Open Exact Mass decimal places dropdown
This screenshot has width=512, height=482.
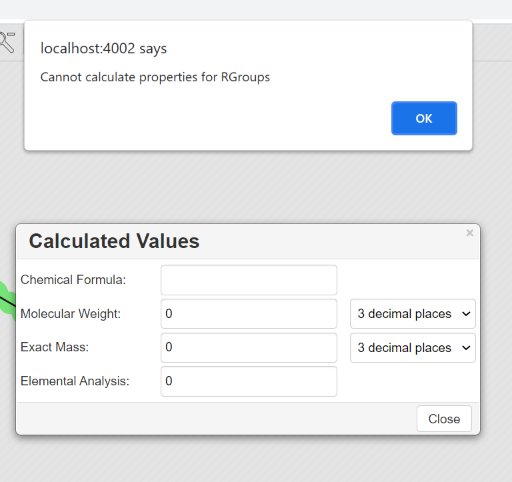[x=413, y=348]
